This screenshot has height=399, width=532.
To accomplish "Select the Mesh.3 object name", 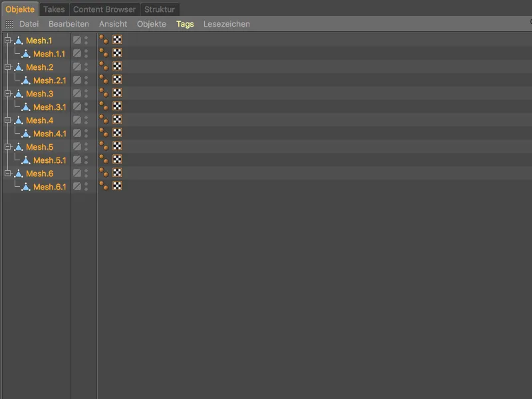I will point(40,94).
